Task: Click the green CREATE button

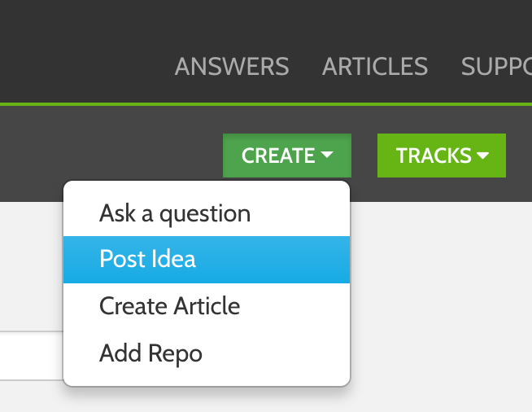Action: click(x=278, y=156)
